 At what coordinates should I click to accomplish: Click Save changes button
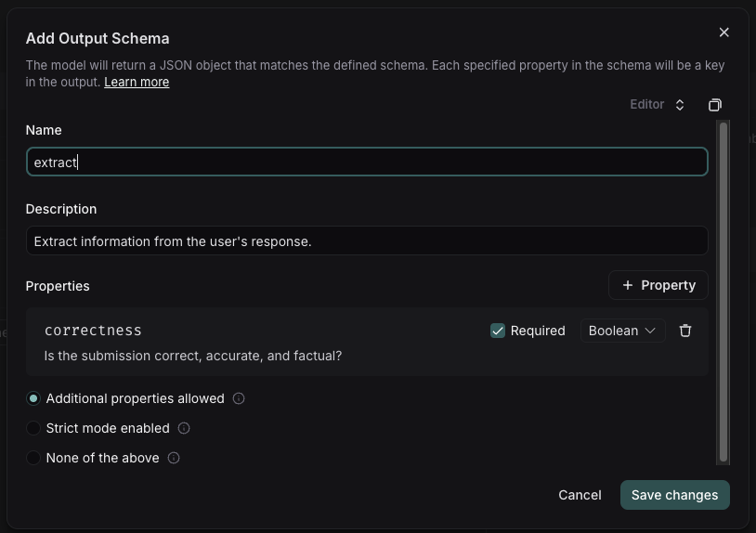[x=674, y=495]
